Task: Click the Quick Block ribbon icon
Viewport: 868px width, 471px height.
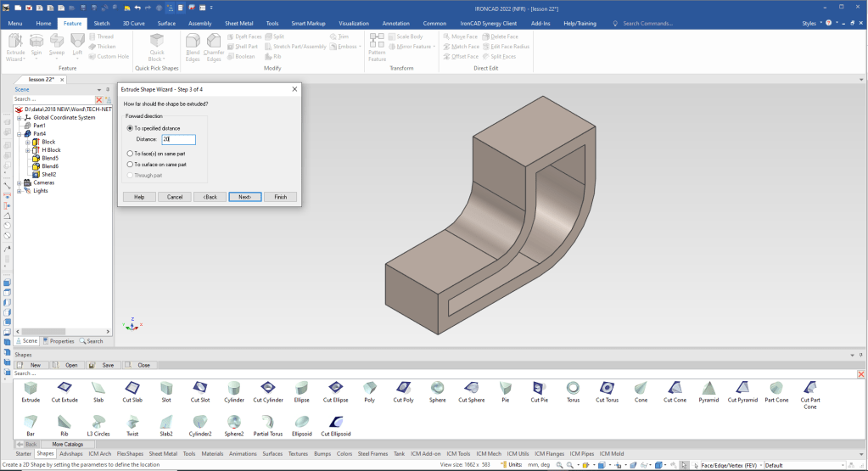Action: tap(157, 45)
